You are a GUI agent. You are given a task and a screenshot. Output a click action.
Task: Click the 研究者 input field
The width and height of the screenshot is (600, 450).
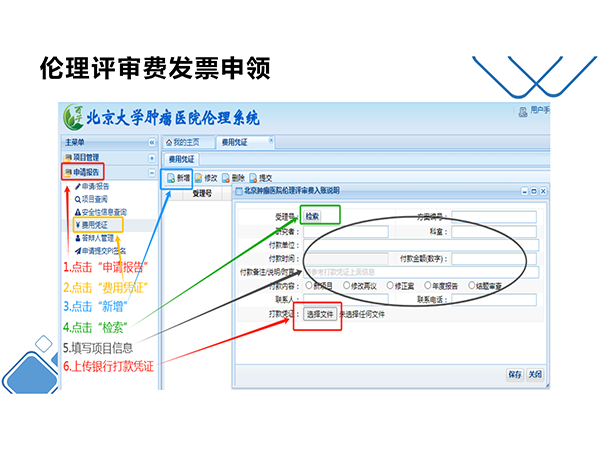pyautogui.click(x=346, y=232)
